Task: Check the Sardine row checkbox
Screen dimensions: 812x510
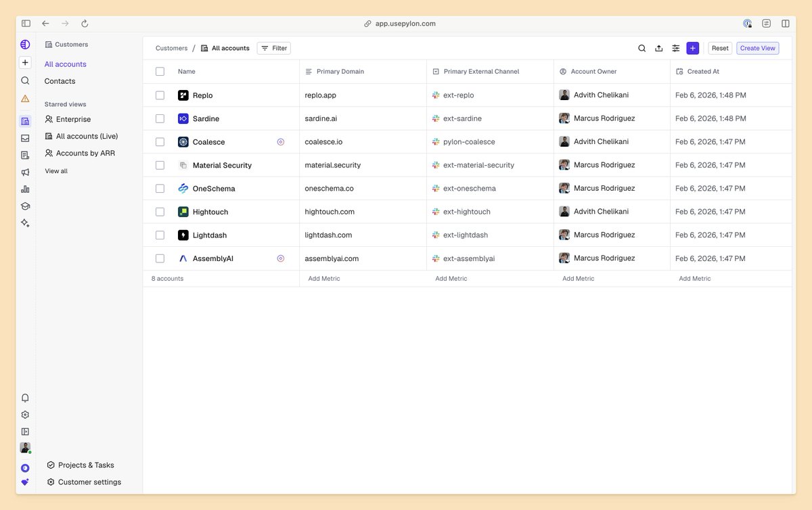Action: click(x=160, y=118)
